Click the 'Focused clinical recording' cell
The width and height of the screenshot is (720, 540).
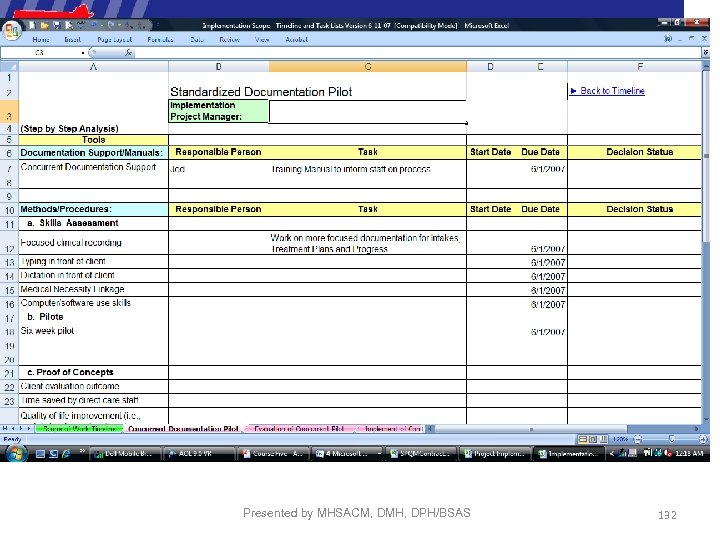click(93, 242)
